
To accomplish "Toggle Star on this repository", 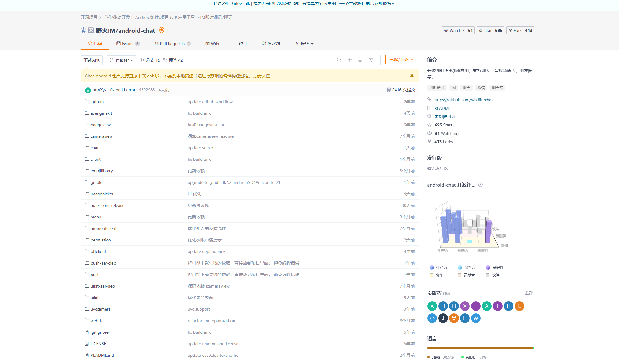I will pyautogui.click(x=485, y=30).
